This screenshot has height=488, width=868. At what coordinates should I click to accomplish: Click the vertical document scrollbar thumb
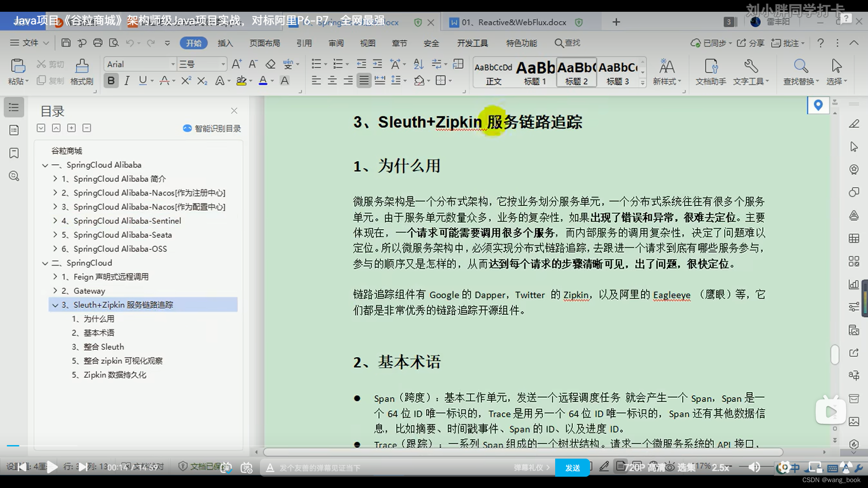(x=835, y=354)
